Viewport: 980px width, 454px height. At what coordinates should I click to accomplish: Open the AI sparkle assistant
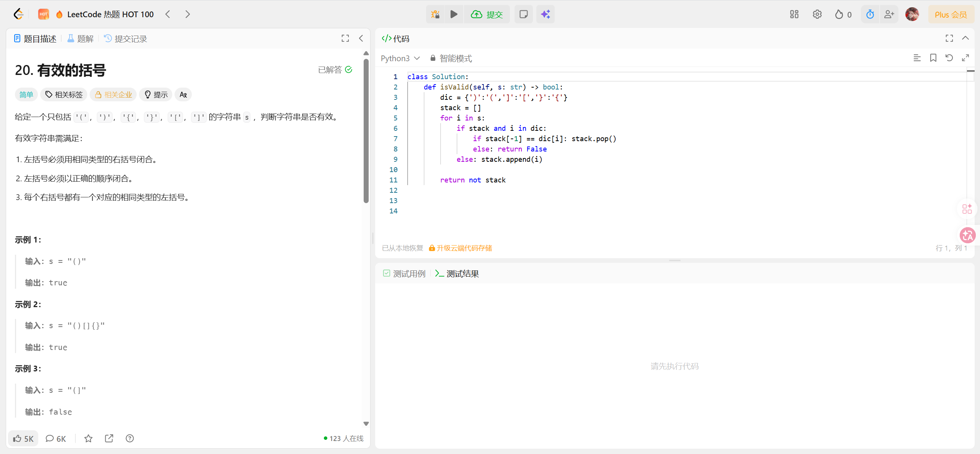coord(546,14)
